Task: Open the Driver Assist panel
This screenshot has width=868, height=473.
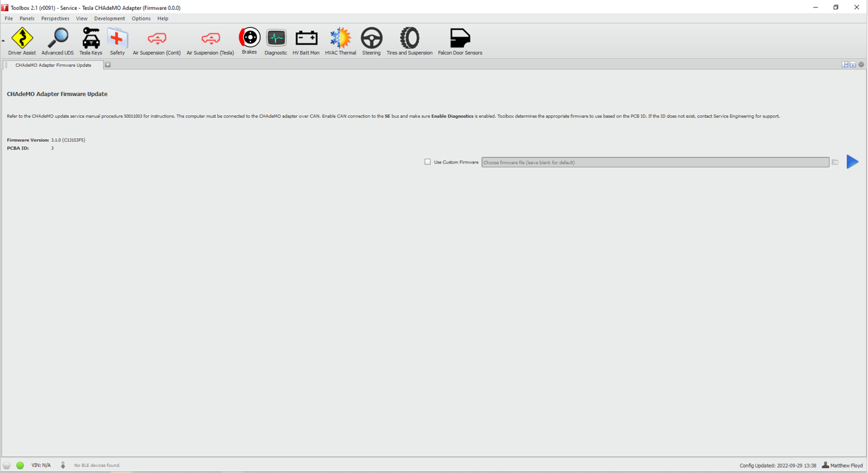Action: [x=22, y=42]
